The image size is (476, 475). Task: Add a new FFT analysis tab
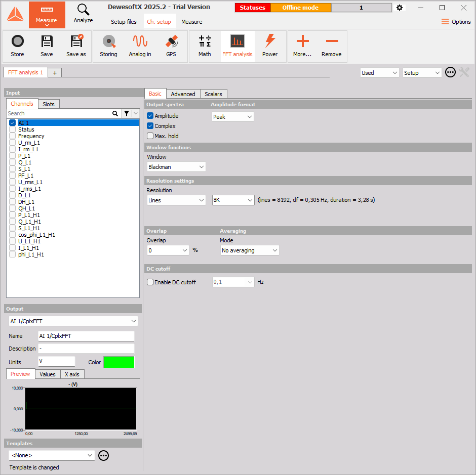pyautogui.click(x=55, y=73)
